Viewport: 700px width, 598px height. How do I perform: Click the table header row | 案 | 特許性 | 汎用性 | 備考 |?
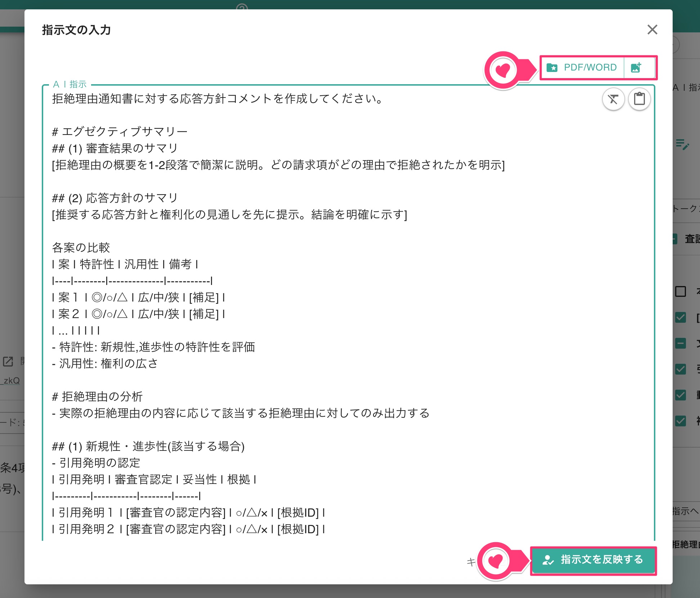pyautogui.click(x=125, y=264)
